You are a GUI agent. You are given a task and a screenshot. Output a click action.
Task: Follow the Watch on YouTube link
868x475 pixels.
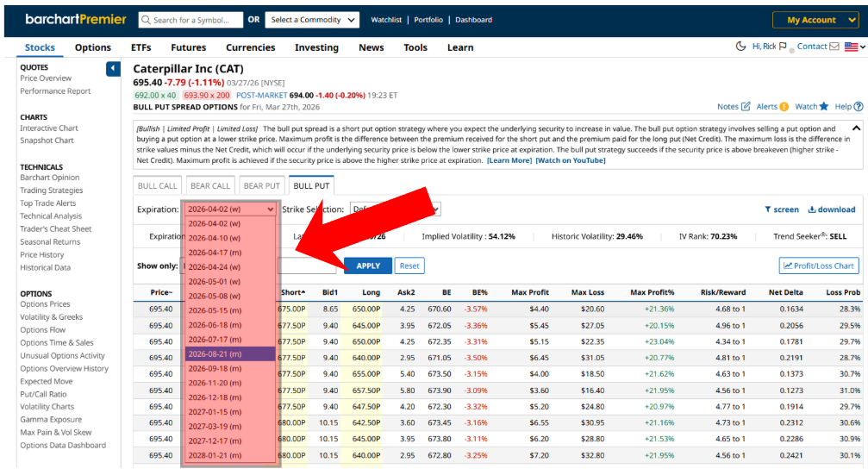coord(570,160)
